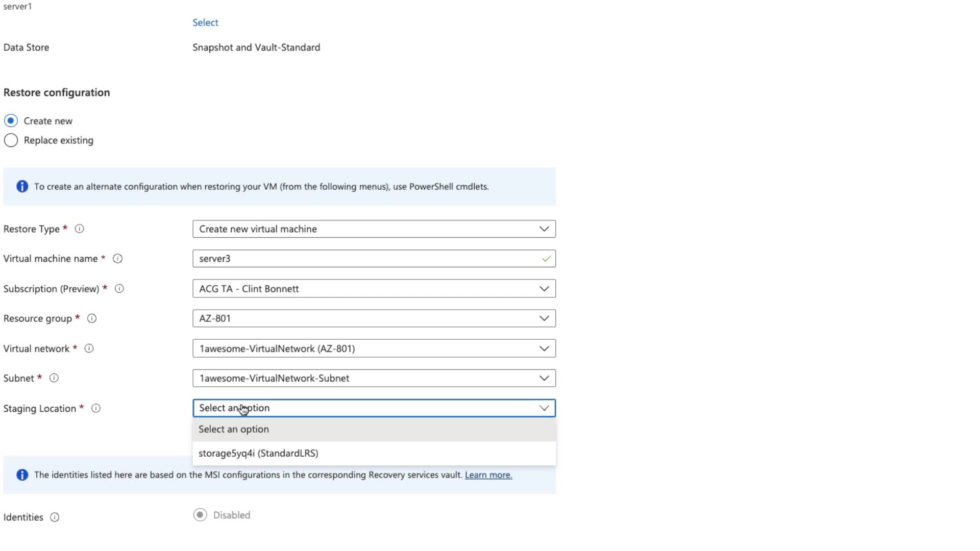Open the Virtual network dropdown
The image size is (980, 551).
[374, 348]
